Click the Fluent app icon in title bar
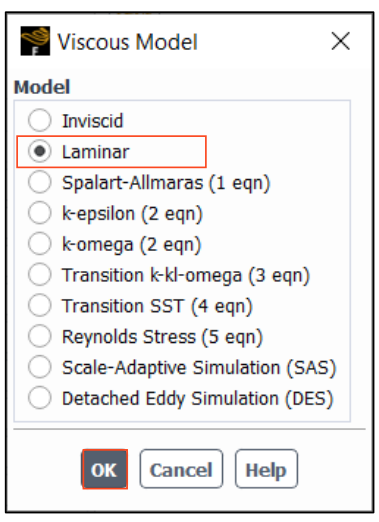This screenshot has height=522, width=379. coord(35,41)
